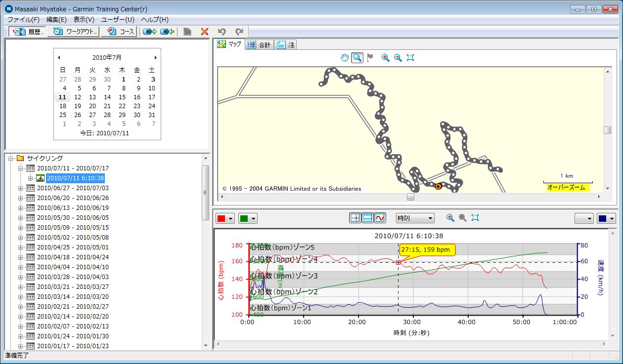Select July 11 in the calendar
The image size is (623, 364).
point(62,97)
